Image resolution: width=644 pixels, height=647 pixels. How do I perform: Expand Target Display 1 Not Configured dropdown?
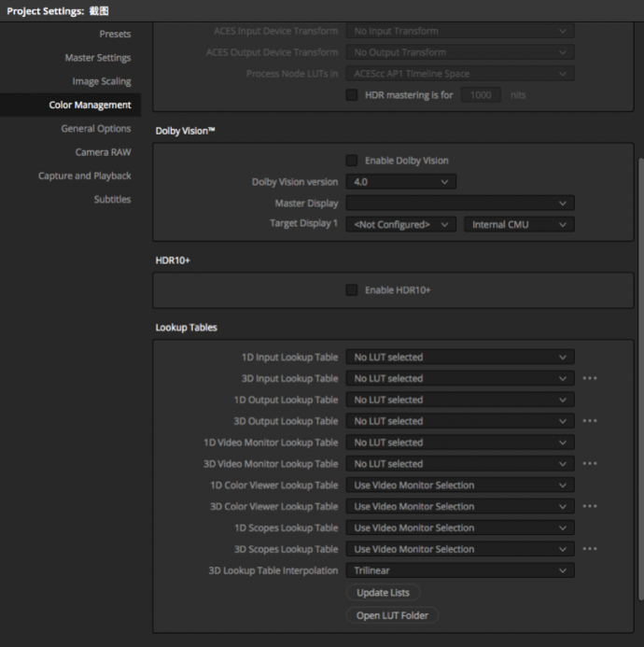point(400,224)
